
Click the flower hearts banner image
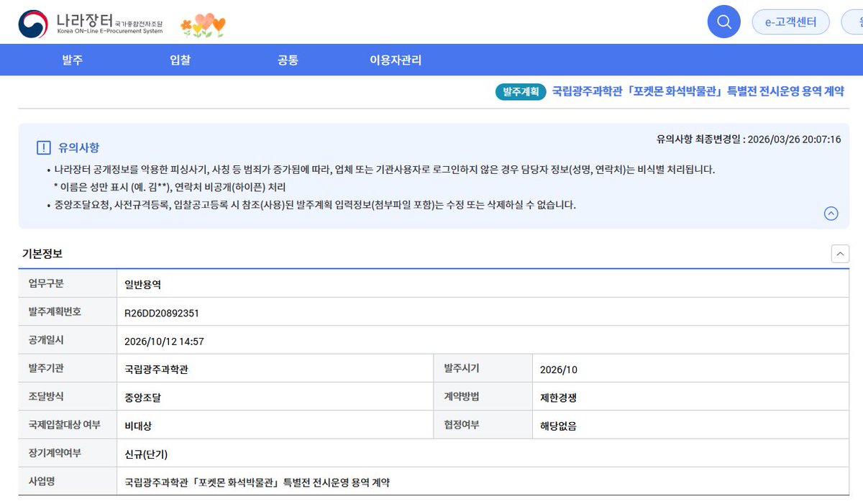coord(203,25)
